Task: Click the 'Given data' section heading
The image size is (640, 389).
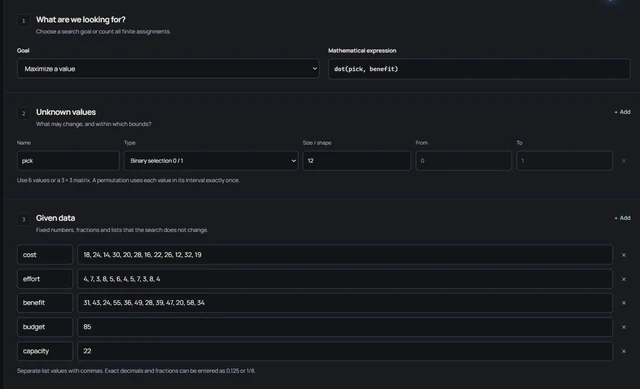Action: pyautogui.click(x=56, y=218)
